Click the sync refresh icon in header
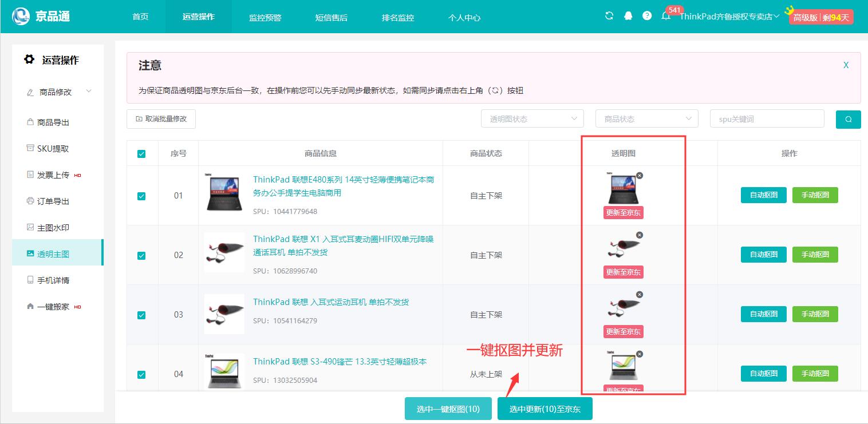The image size is (868, 424). (x=609, y=16)
